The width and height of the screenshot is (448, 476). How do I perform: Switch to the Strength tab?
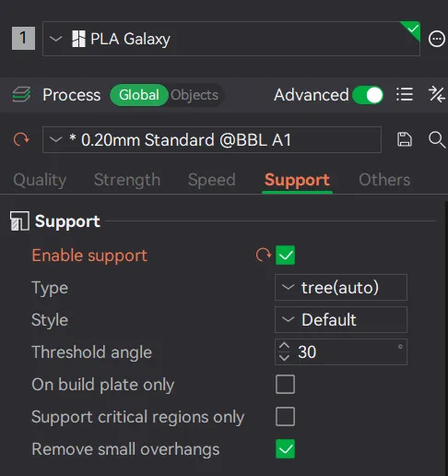coord(127,180)
